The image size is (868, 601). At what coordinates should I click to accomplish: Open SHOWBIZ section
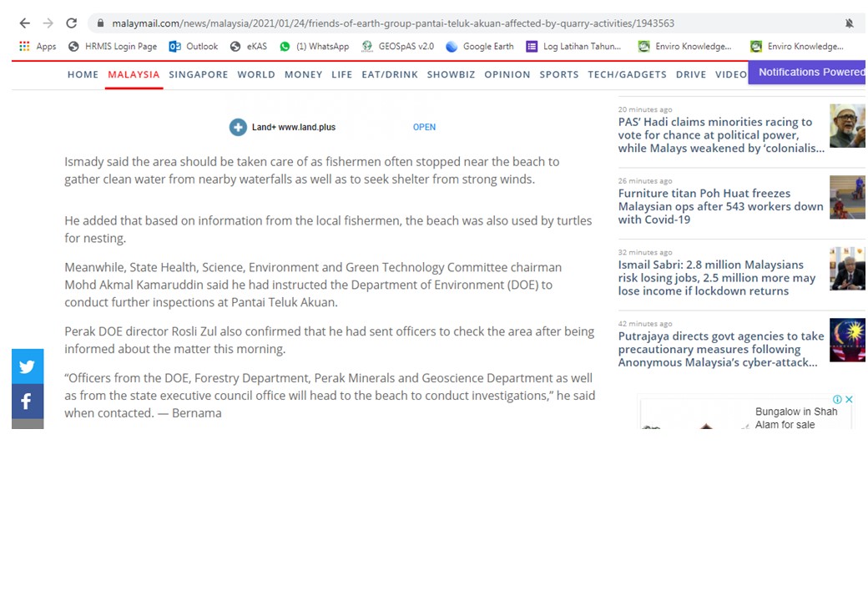pyautogui.click(x=452, y=74)
